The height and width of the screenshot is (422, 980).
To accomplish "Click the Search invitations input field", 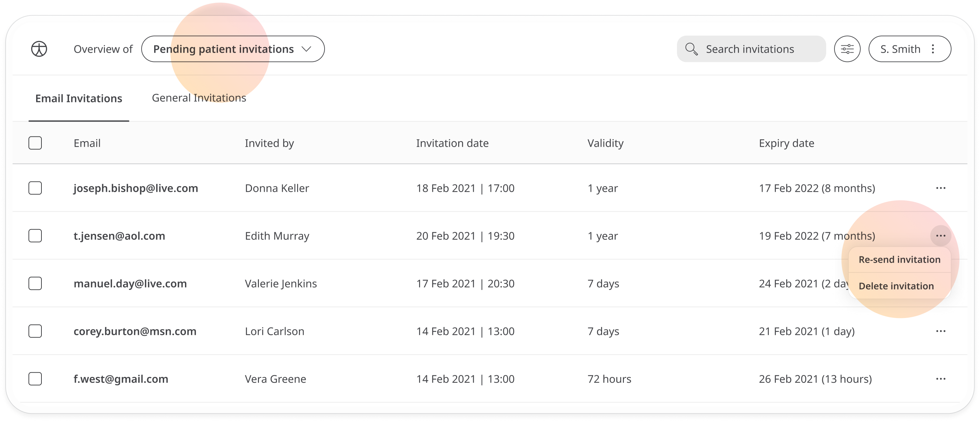I will 751,49.
